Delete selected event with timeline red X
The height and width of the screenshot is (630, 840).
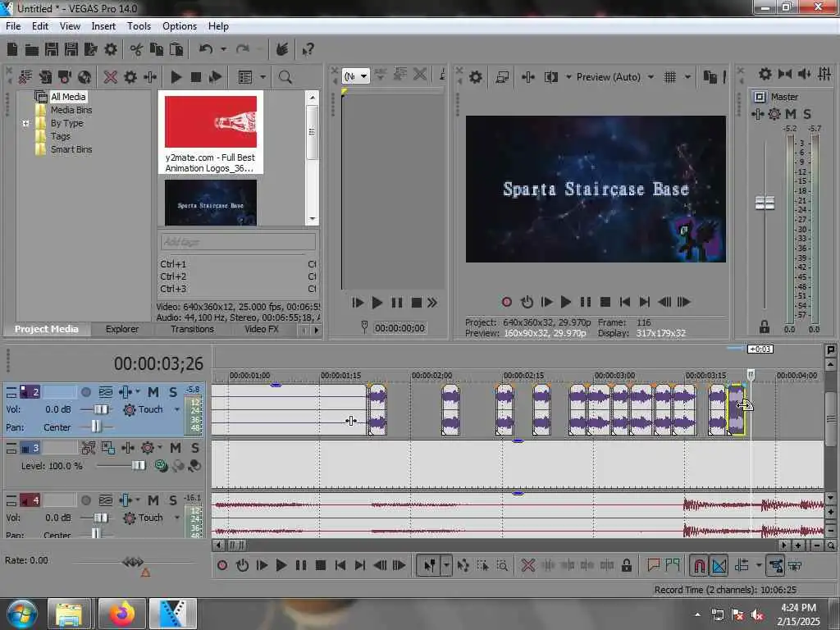click(528, 565)
